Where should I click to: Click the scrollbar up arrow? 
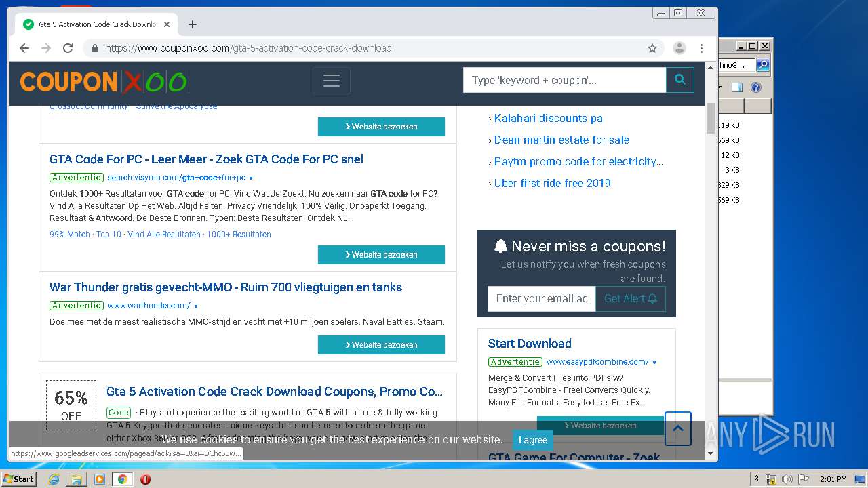tap(711, 68)
